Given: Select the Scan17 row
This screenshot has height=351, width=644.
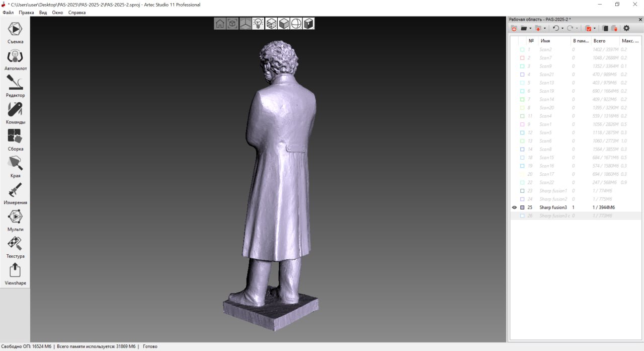Looking at the screenshot, I should click(x=576, y=174).
